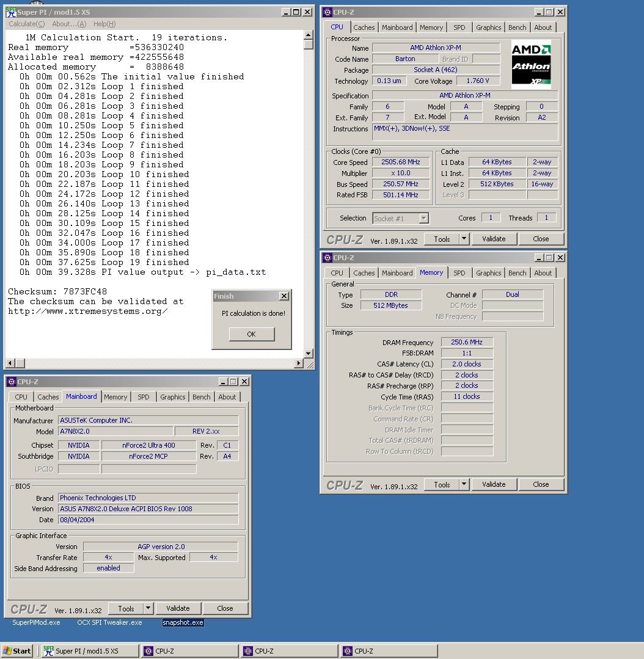This screenshot has width=644, height=659.
Task: Click the Checksum: 7873FC48 line
Action: [57, 292]
